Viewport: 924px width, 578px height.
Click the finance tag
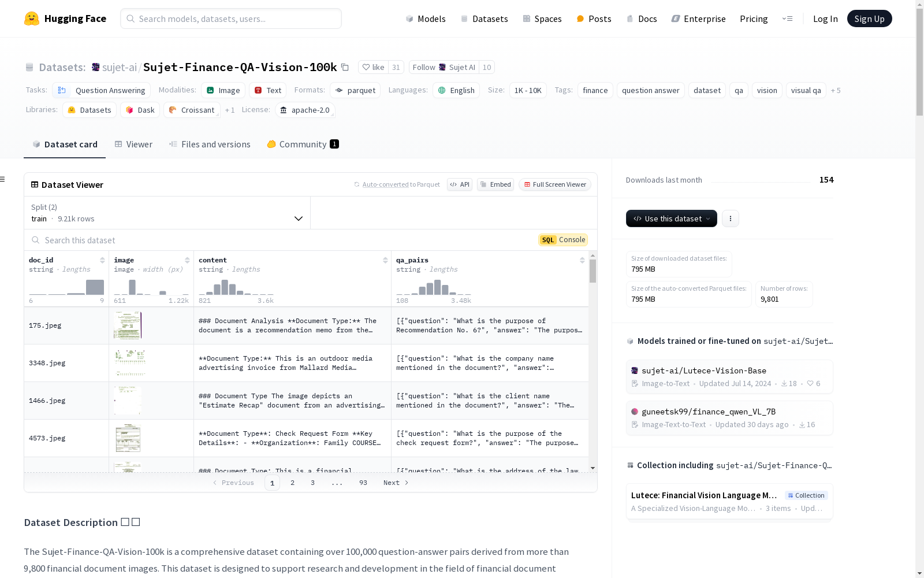[x=595, y=90]
